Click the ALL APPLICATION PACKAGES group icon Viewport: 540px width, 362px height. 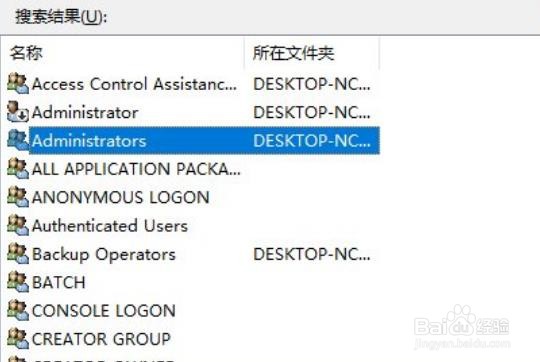tap(18, 169)
